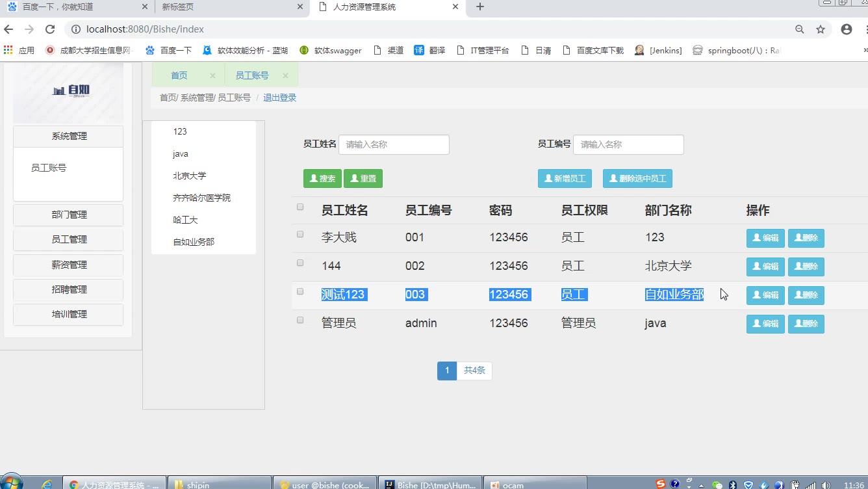The width and height of the screenshot is (868, 489).
Task: Close the 新标签页 browser tab
Action: point(300,7)
